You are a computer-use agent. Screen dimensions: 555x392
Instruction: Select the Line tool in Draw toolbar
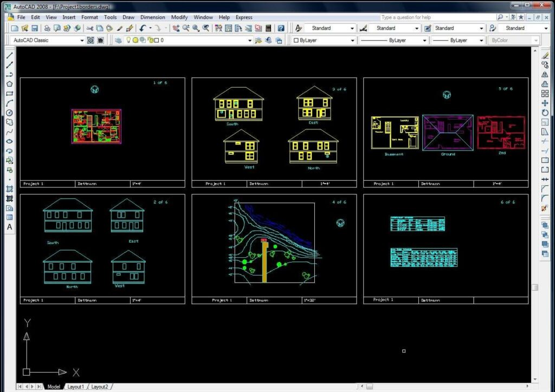[10, 55]
